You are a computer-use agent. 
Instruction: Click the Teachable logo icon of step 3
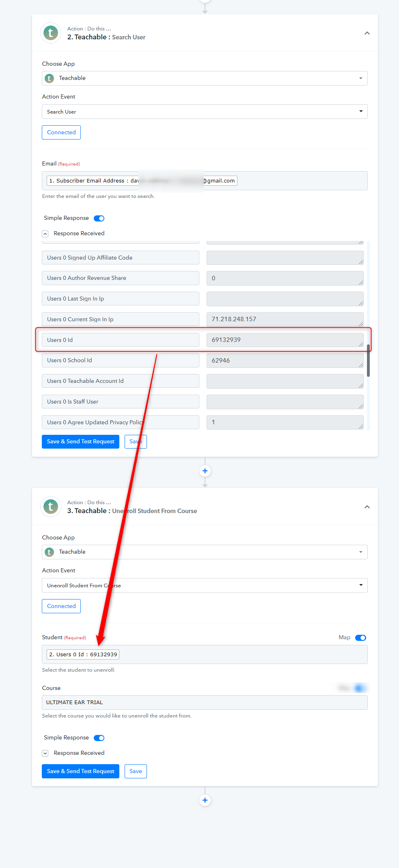pyautogui.click(x=51, y=507)
